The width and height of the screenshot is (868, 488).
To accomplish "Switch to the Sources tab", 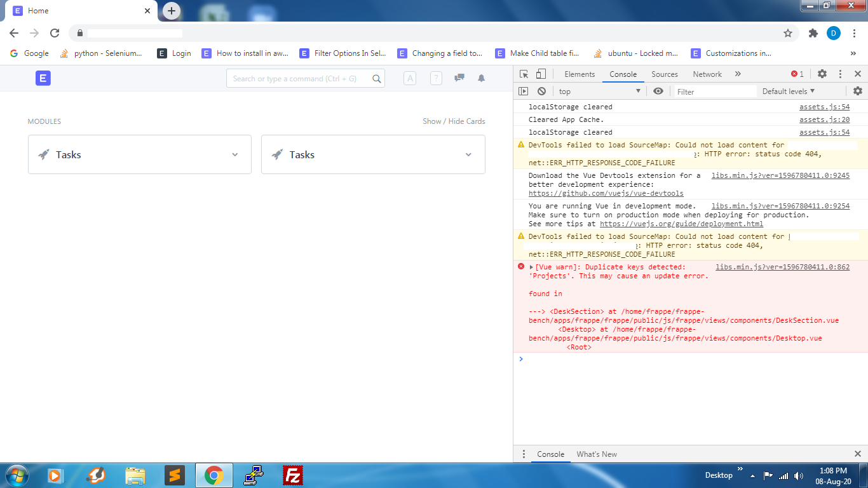I will click(665, 74).
